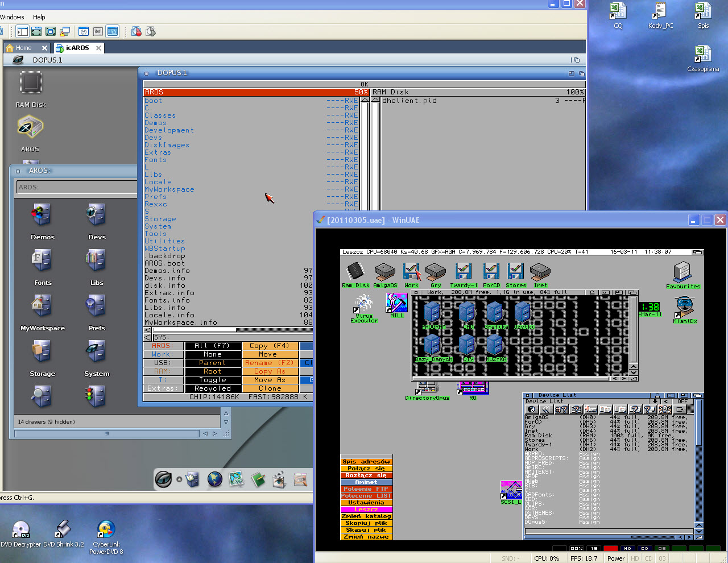Open the Virus Executor icon
This screenshot has width=728, height=563.
pyautogui.click(x=364, y=309)
